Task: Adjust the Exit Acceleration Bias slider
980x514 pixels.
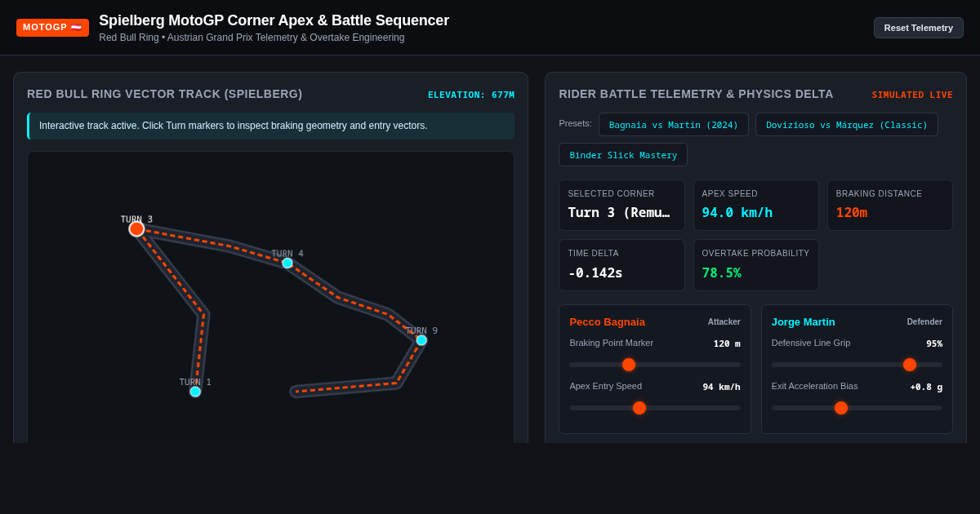Action: tap(857, 408)
